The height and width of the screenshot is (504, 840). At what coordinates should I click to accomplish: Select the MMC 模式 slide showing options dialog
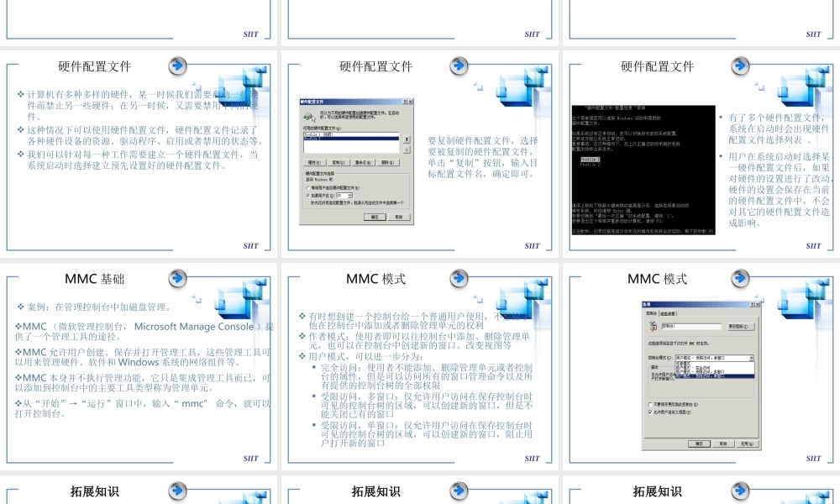pyautogui.click(x=701, y=366)
